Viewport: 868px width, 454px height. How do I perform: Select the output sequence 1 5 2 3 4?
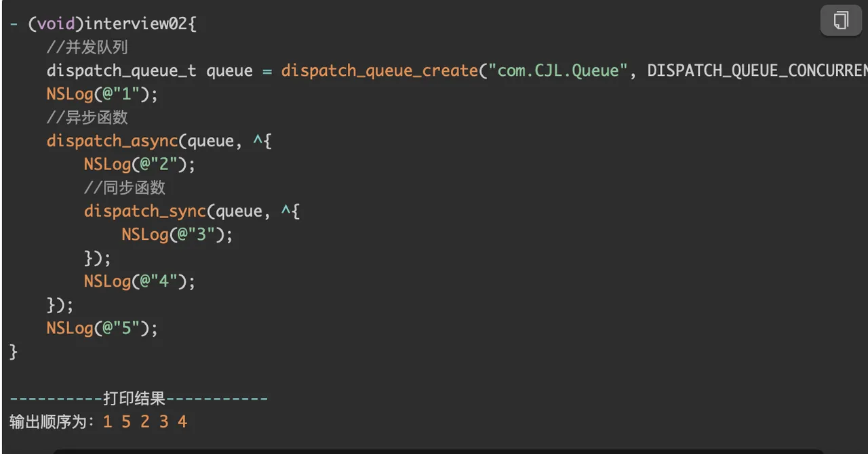[x=145, y=422]
